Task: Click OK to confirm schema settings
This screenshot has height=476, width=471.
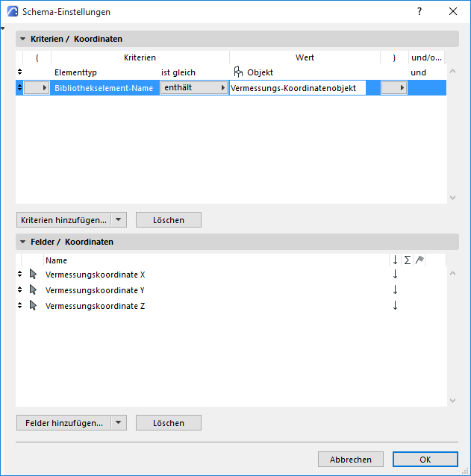Action: point(425,460)
